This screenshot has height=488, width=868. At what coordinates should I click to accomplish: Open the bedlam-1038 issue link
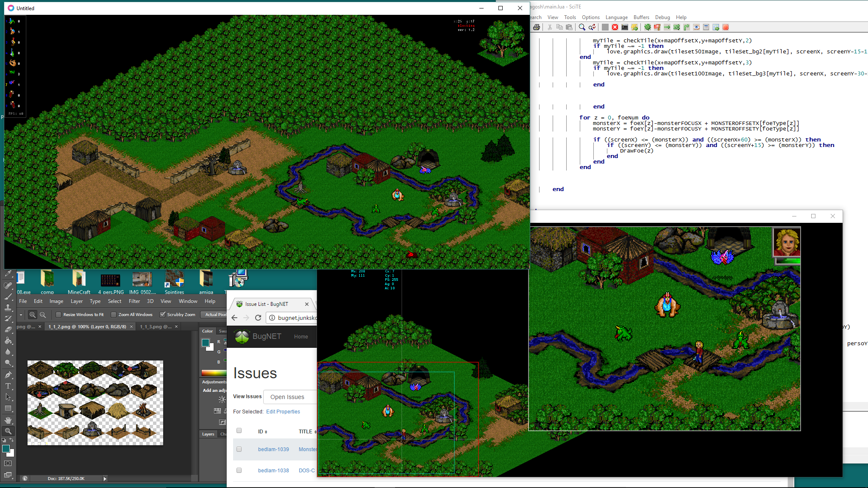[x=273, y=471]
